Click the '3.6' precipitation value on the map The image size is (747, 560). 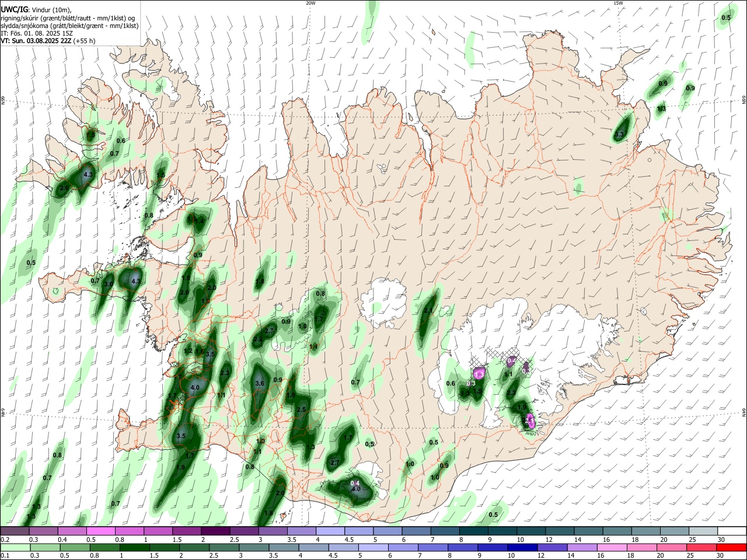coord(260,383)
